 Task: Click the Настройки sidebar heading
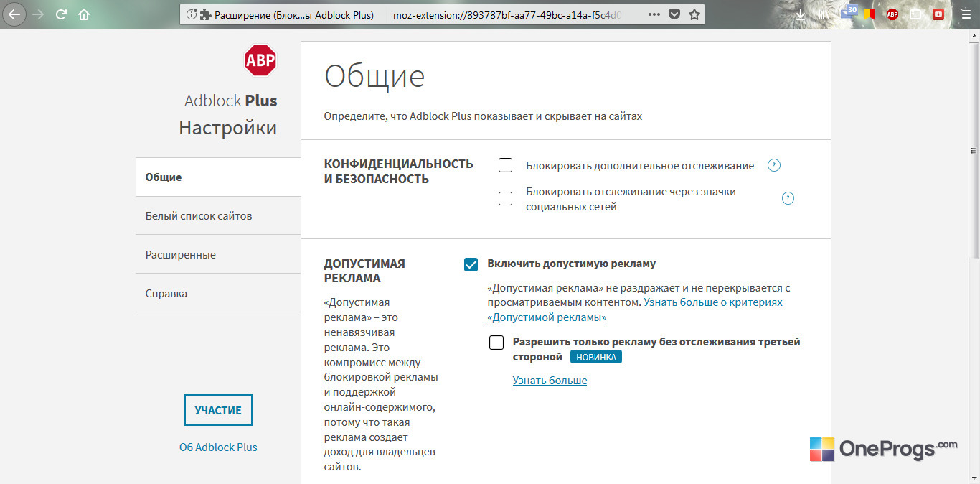point(227,128)
